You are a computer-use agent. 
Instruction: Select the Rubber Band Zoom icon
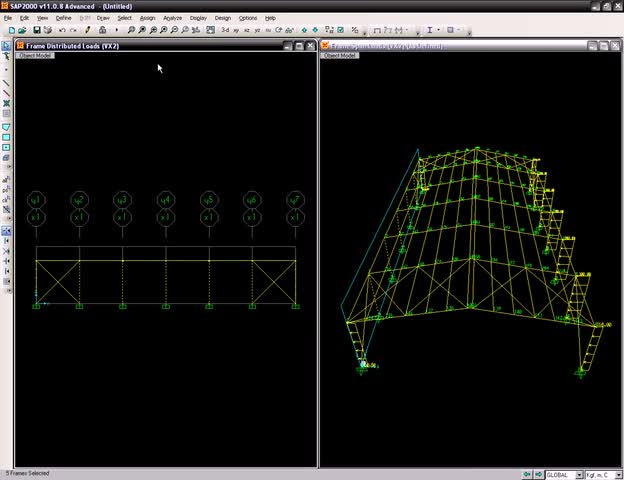click(x=131, y=30)
